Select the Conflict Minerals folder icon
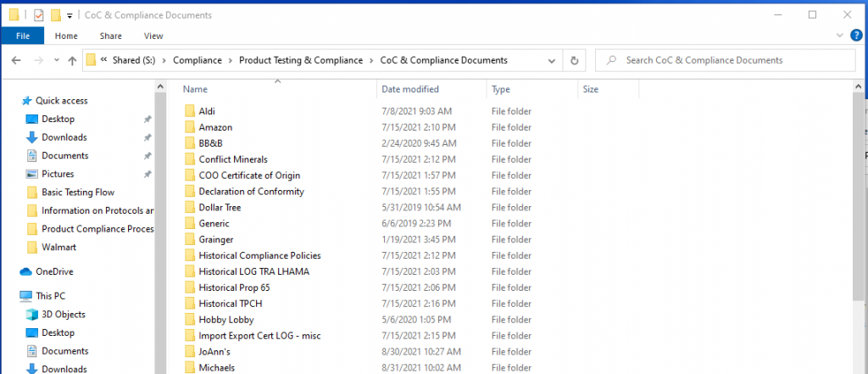Screen dimensions: 868x374 click(x=190, y=159)
